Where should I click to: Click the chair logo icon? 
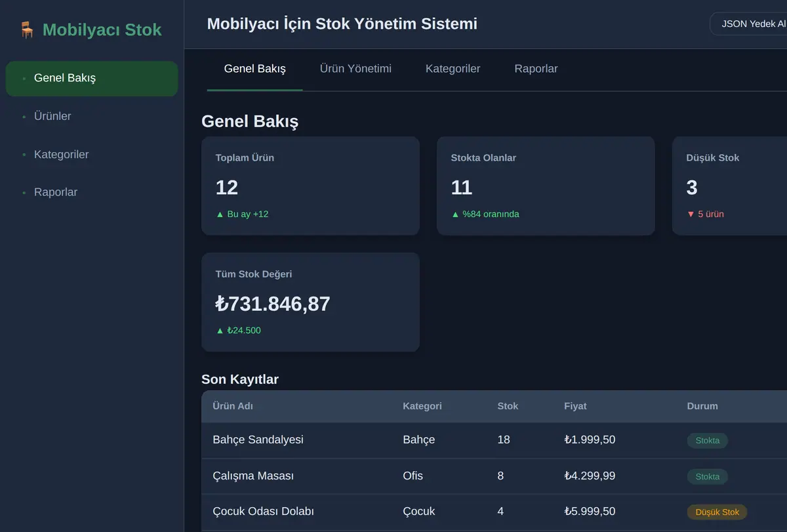(x=27, y=30)
